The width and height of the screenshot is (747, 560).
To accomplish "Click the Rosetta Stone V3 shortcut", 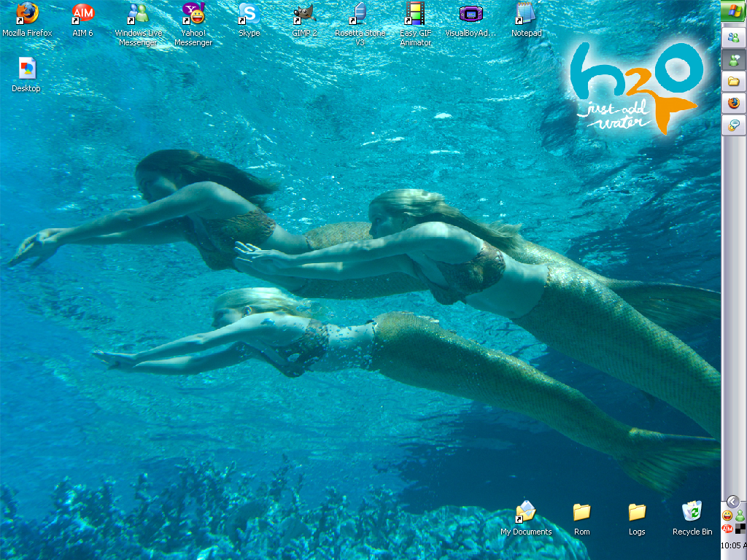I will coord(360,24).
